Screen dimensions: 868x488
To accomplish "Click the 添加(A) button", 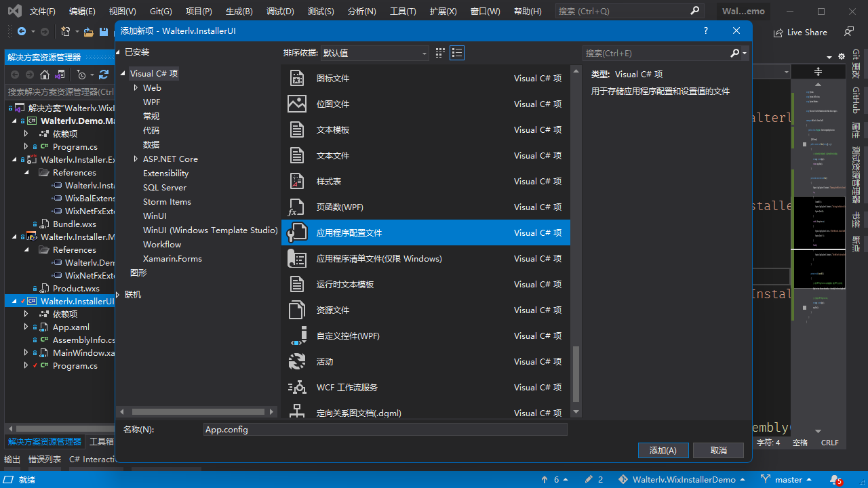I will (663, 450).
